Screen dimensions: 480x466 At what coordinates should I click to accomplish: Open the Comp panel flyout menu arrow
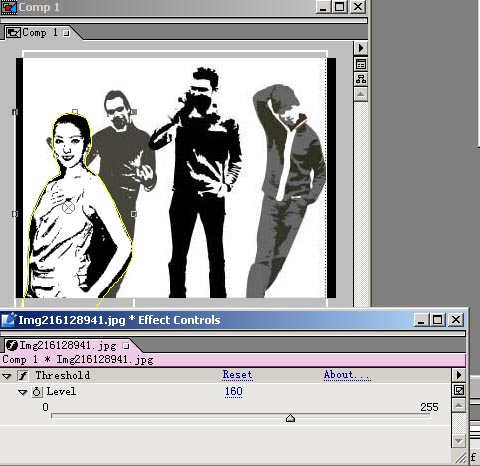pyautogui.click(x=361, y=48)
